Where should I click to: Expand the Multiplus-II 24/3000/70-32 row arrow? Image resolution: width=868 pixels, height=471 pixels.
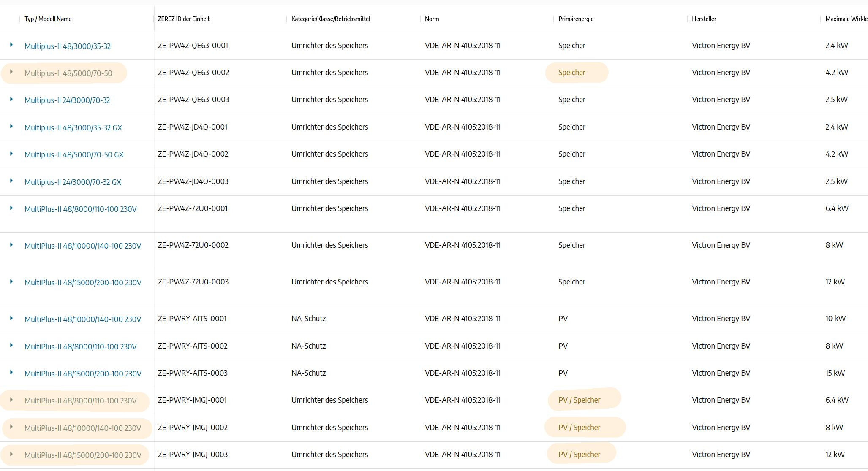click(x=11, y=99)
